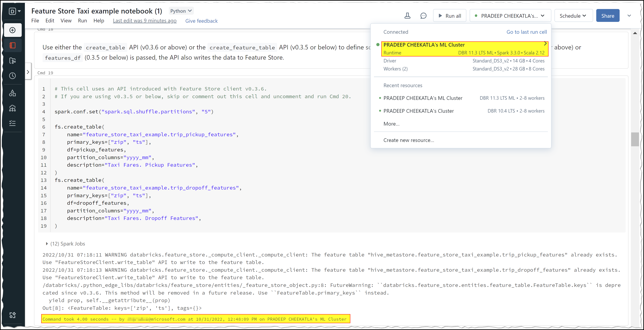Open the Repos icon in sidebar

(x=13, y=60)
